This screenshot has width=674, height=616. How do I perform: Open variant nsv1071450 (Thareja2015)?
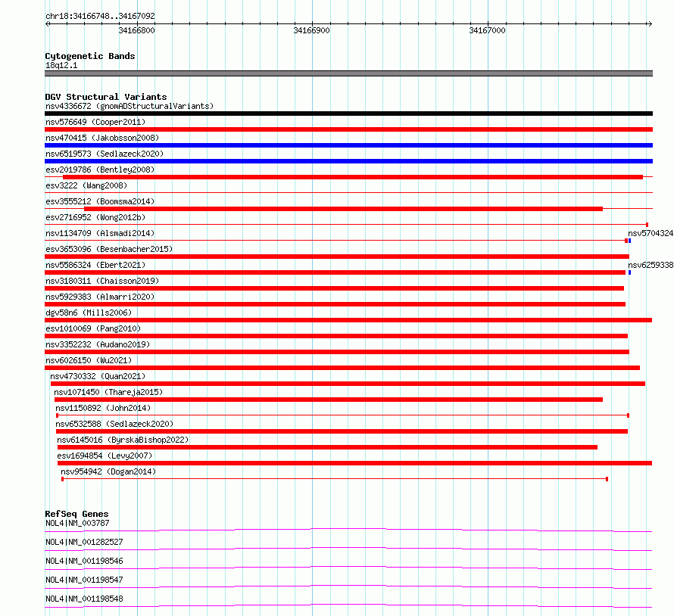coord(108,392)
